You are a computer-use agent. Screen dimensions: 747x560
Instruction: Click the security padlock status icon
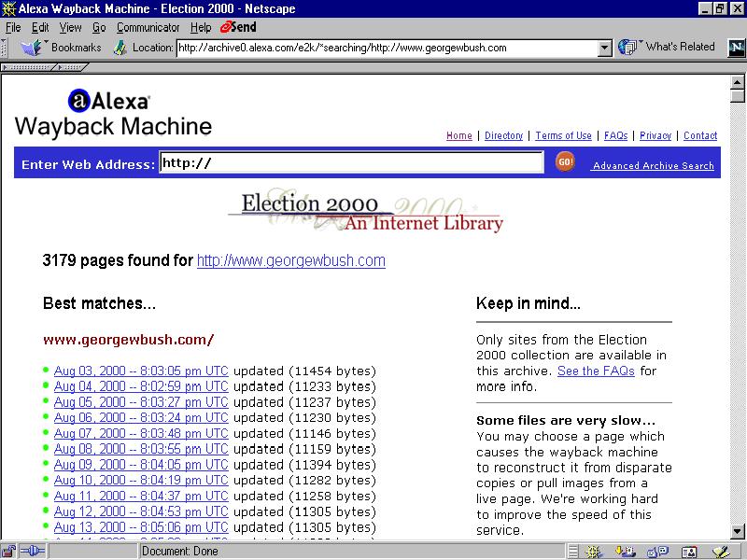click(9, 552)
